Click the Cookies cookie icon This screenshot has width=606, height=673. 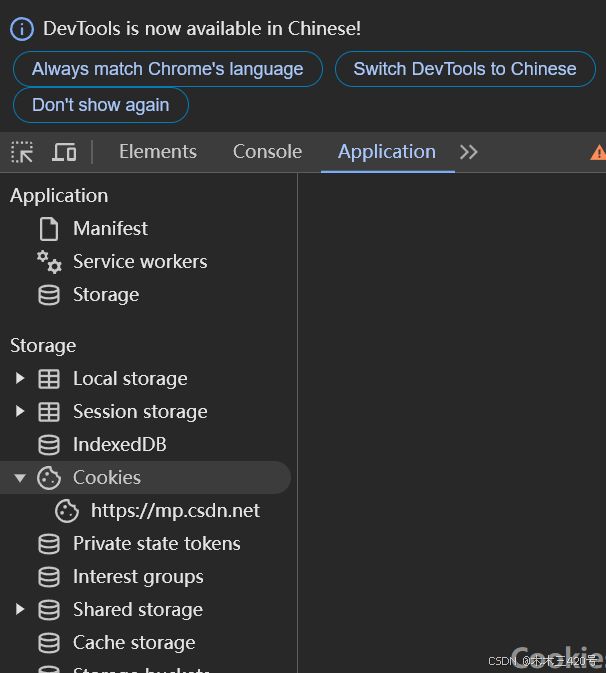coord(49,478)
